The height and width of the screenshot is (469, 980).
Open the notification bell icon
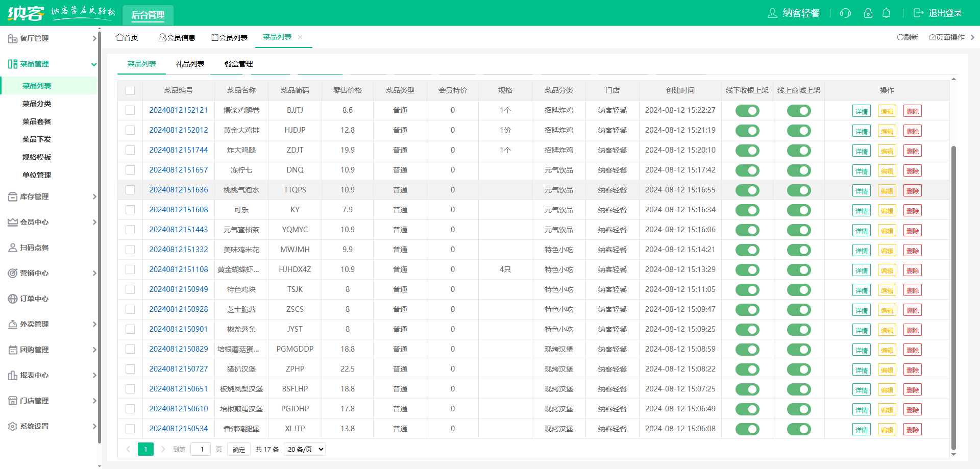point(887,13)
